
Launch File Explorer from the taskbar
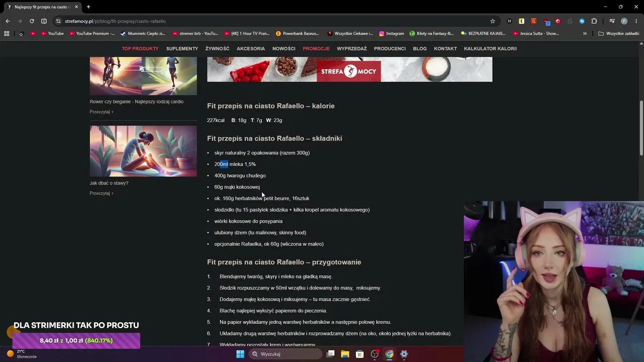pyautogui.click(x=345, y=354)
